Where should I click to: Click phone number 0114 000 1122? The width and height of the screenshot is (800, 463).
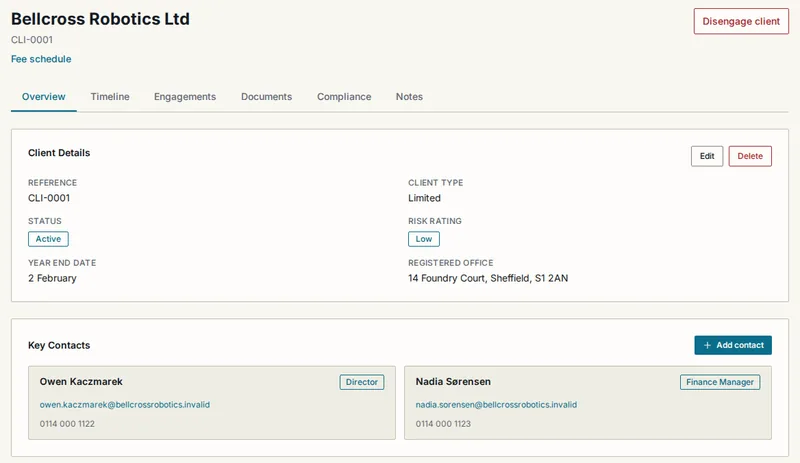tap(67, 424)
